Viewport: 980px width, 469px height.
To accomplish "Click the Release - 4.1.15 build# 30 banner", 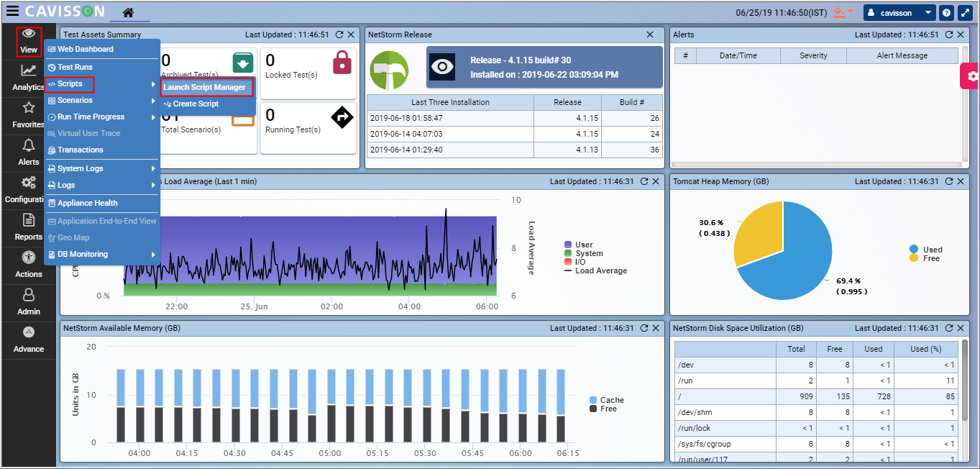I will pyautogui.click(x=544, y=67).
